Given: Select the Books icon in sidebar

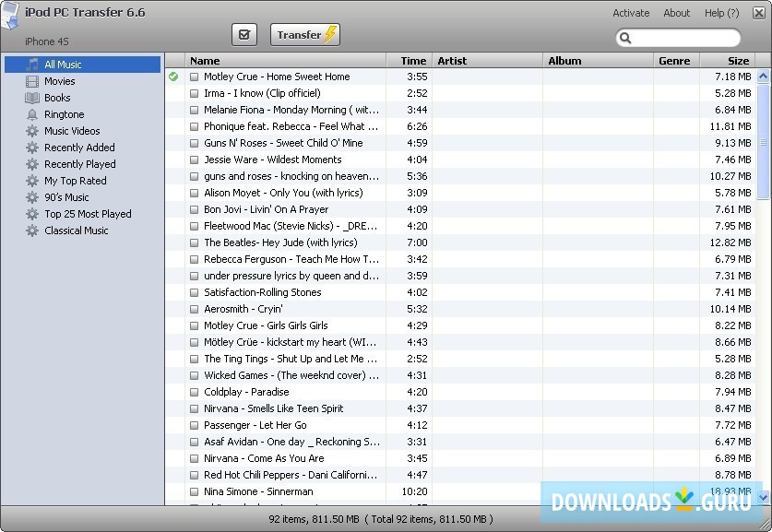Looking at the screenshot, I should (32, 98).
